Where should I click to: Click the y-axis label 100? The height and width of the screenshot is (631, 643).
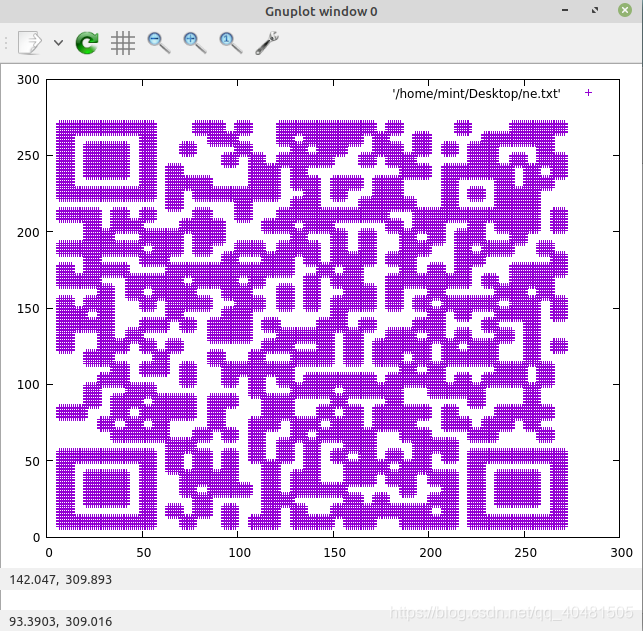point(28,385)
